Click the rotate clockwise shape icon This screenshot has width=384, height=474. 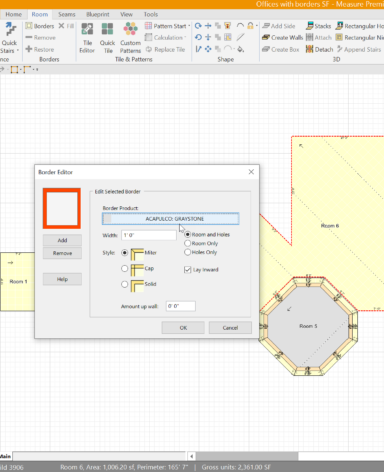coord(198,26)
